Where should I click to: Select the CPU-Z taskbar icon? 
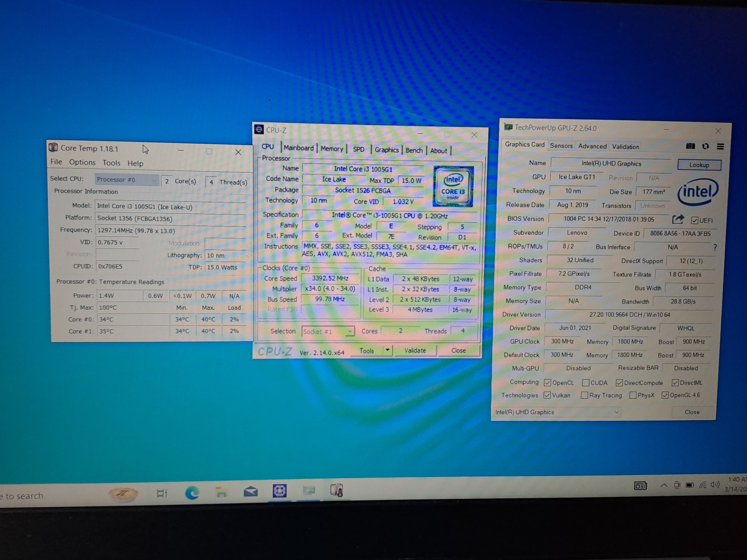tap(279, 491)
